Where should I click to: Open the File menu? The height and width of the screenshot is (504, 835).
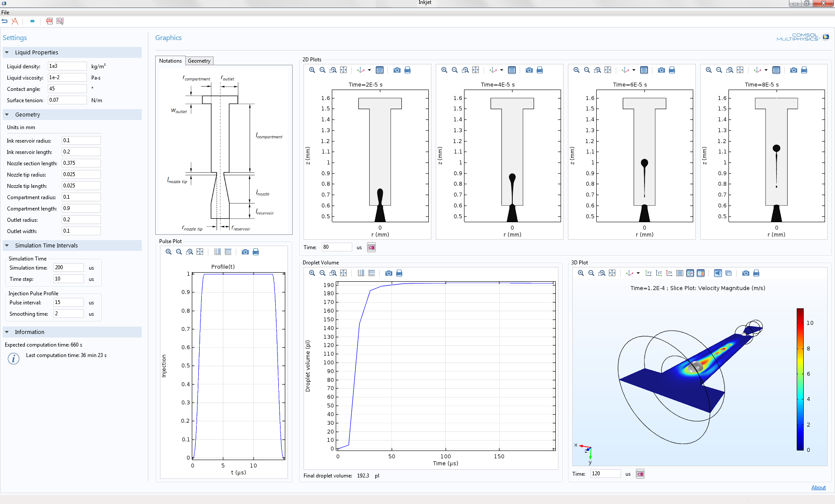pos(5,13)
